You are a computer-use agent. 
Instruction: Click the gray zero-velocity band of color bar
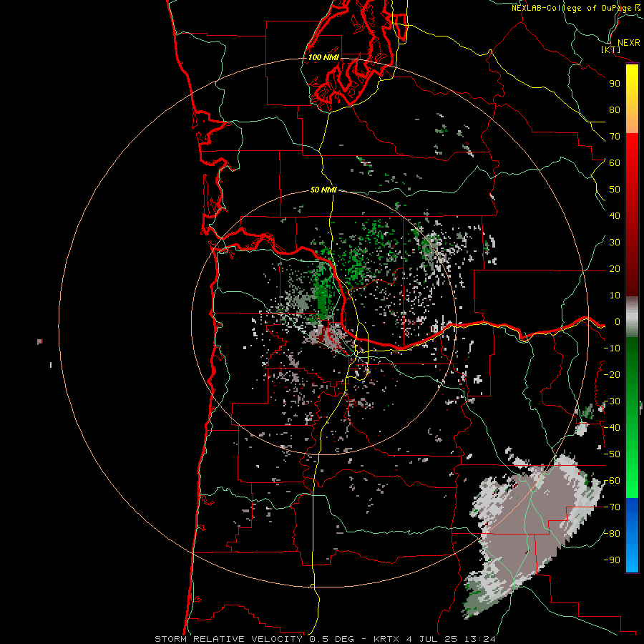point(632,317)
